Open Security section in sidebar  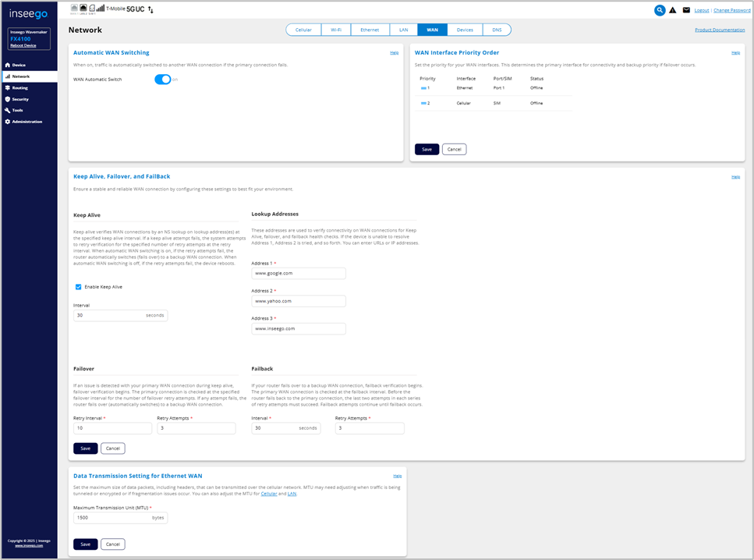tap(20, 99)
